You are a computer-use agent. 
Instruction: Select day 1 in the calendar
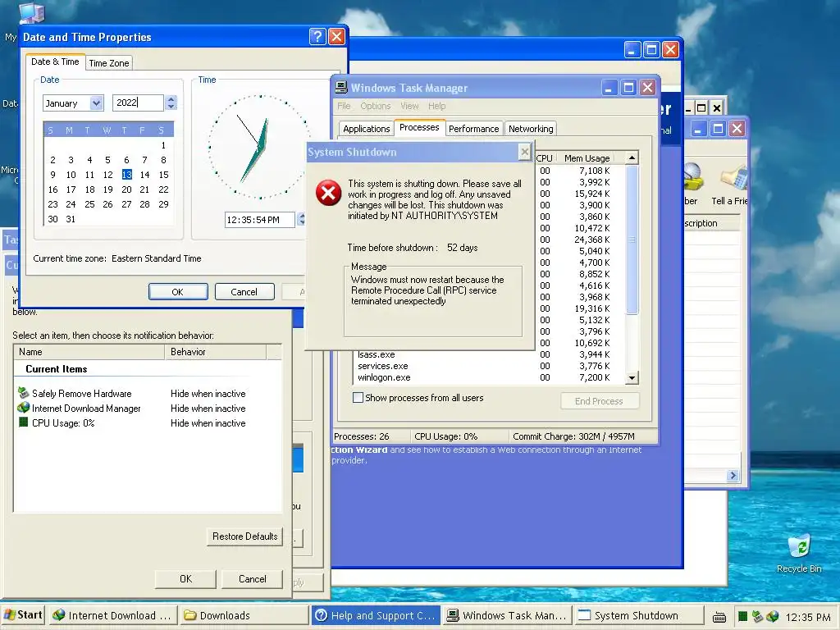(x=163, y=145)
